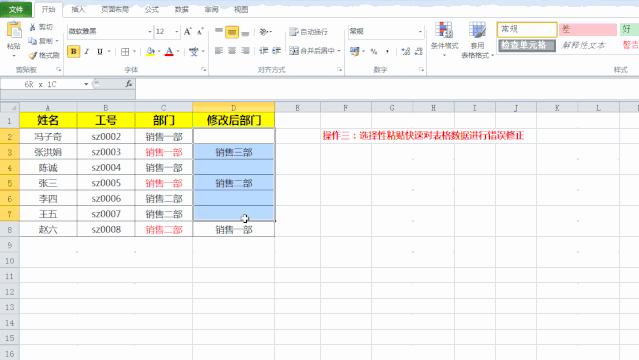Open the underline style dropdown arrow

[x=109, y=51]
